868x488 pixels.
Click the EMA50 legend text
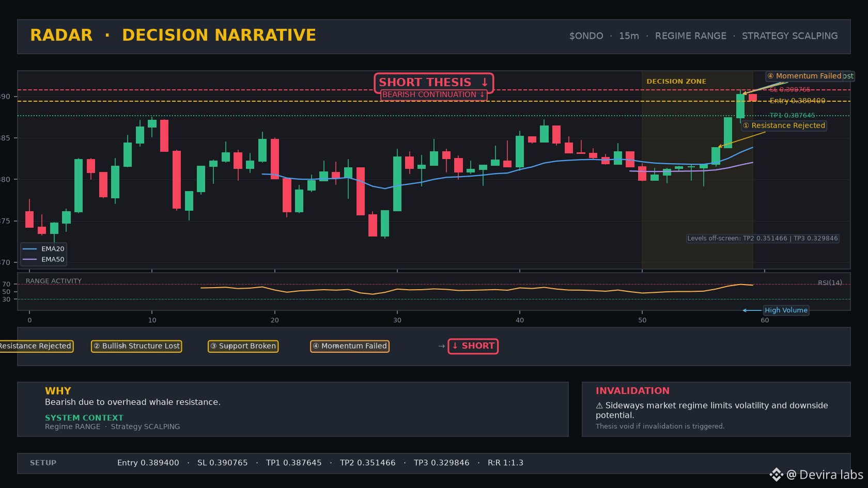coord(53,260)
